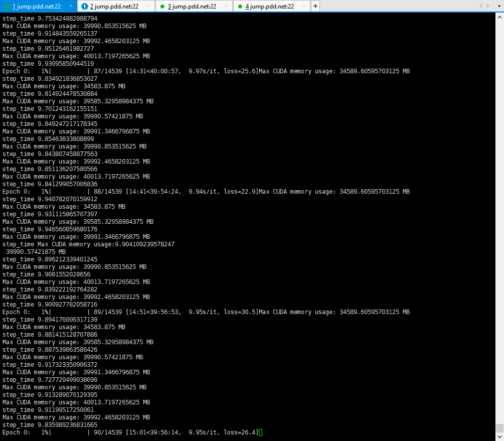Switch to tab 3 jump.pdd.net:22
The image size is (504, 441).
point(193,7)
